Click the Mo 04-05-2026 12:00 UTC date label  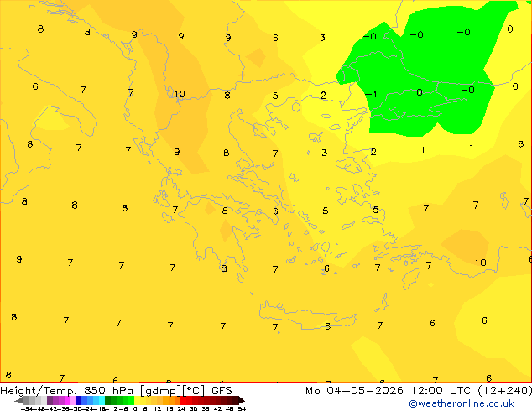(x=390, y=391)
